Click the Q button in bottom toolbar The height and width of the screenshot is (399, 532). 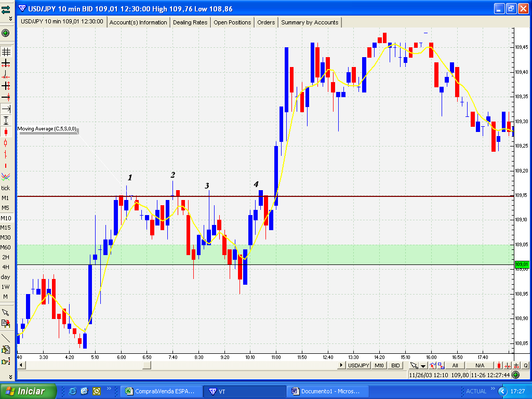pos(526,365)
